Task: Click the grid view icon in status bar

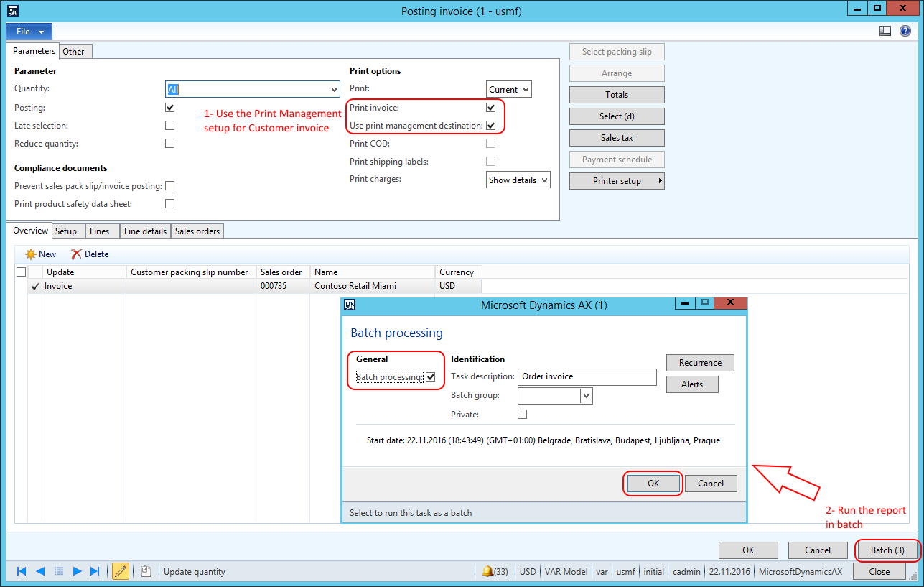Action: (59, 571)
